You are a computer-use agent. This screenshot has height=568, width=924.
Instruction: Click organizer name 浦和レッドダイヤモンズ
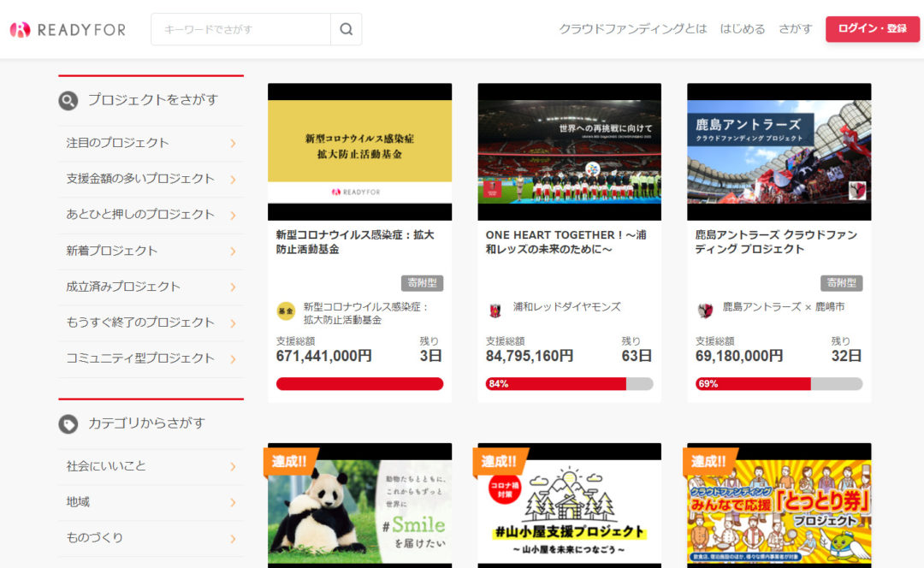coord(567,307)
